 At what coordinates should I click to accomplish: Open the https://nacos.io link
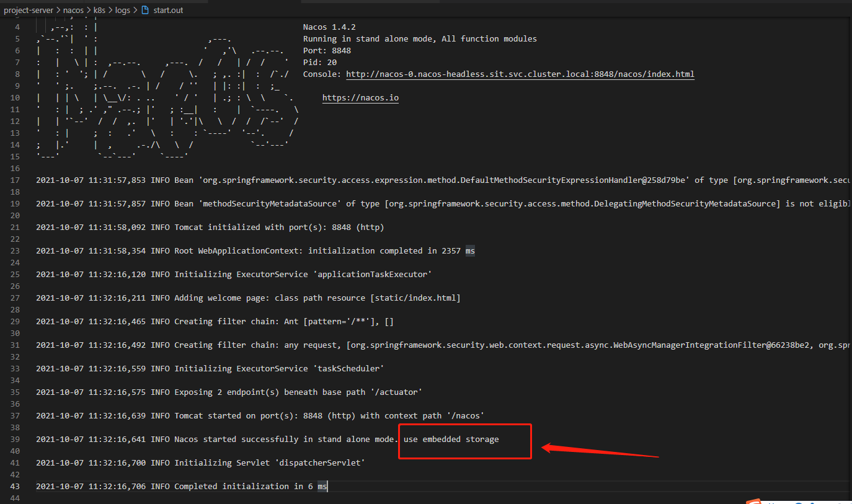tap(360, 98)
